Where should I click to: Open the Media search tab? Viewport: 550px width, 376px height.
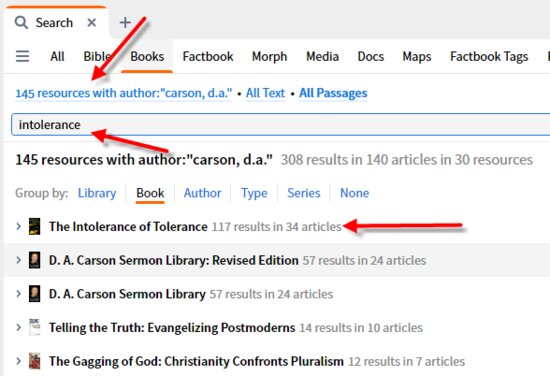(322, 56)
